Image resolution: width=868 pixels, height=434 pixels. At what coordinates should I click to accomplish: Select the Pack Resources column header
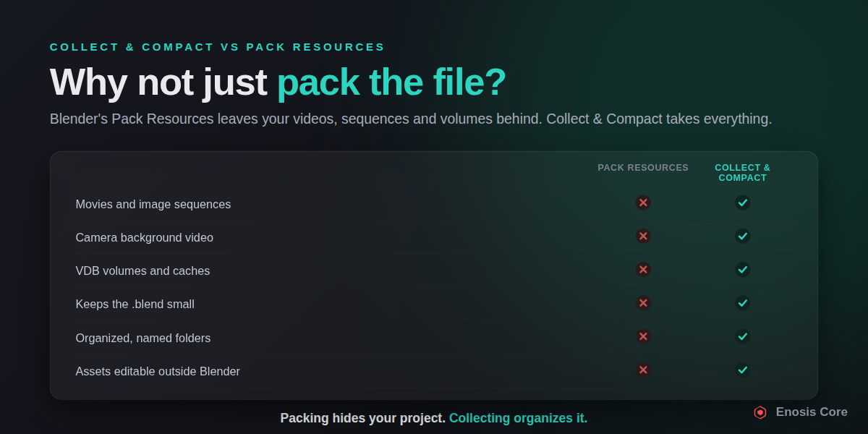(x=643, y=168)
